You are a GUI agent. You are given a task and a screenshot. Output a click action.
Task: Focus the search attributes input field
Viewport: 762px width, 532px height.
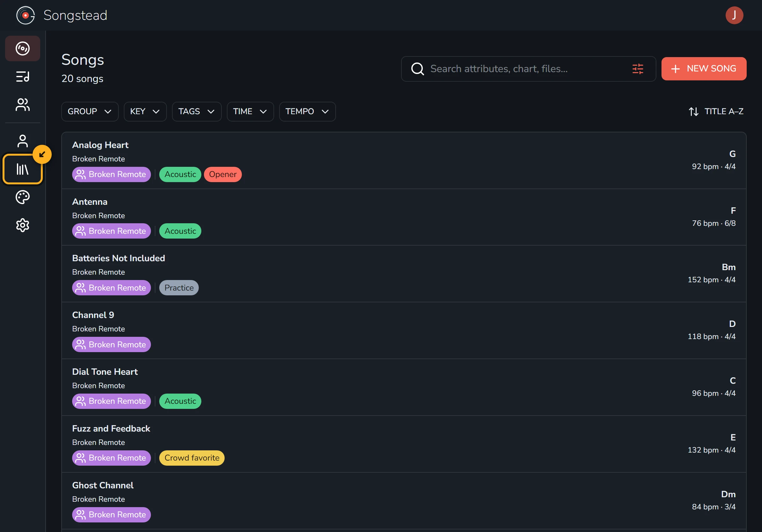click(x=528, y=69)
